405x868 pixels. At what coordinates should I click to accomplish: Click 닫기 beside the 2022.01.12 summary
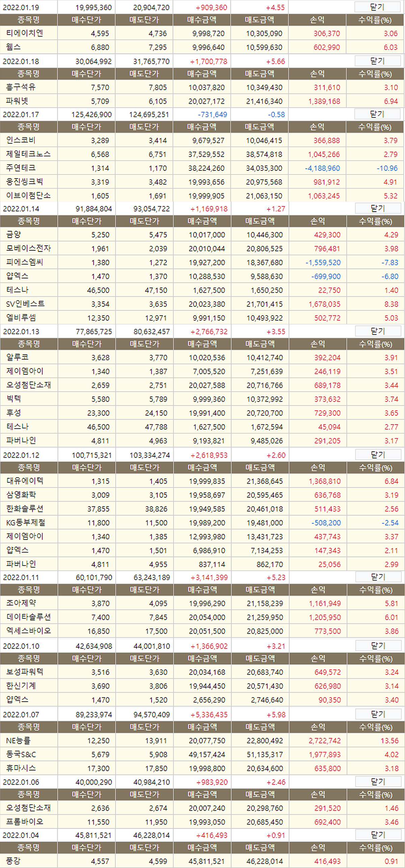point(378,455)
